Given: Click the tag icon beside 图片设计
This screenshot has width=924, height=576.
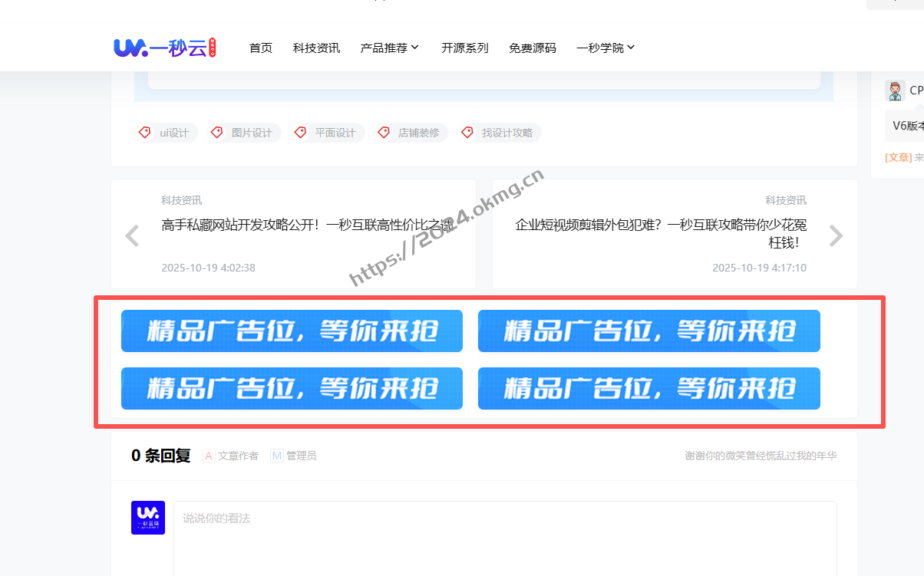Looking at the screenshot, I should pyautogui.click(x=216, y=132).
